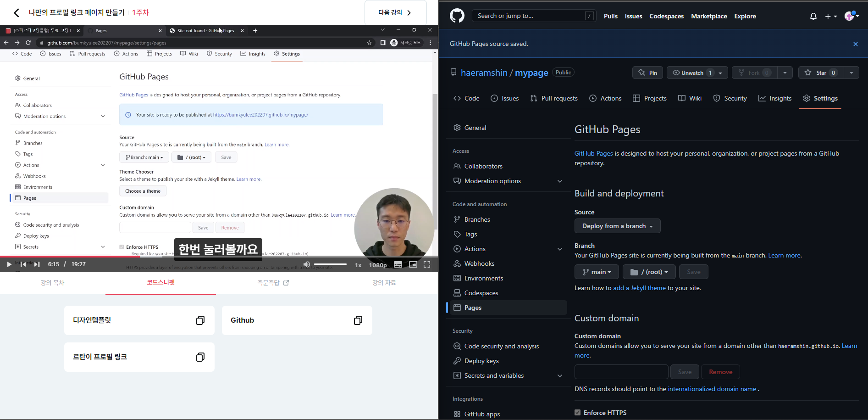
Task: Pin the mypage repository
Action: (647, 73)
